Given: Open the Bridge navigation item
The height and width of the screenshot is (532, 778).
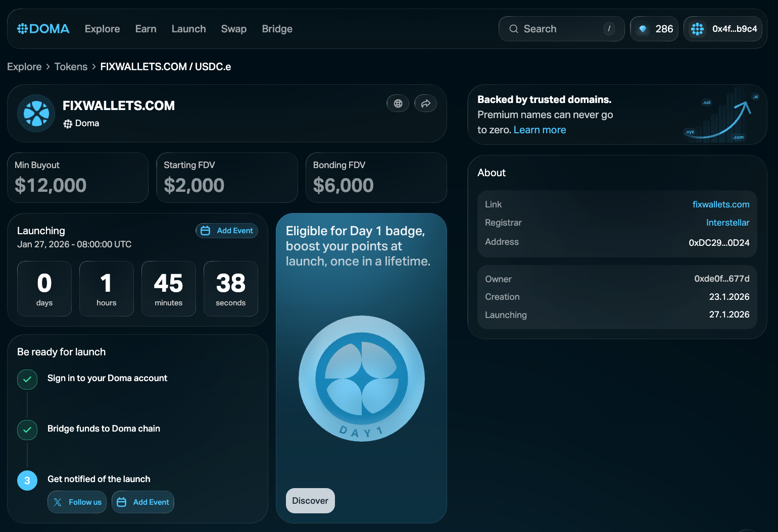Looking at the screenshot, I should (x=277, y=29).
